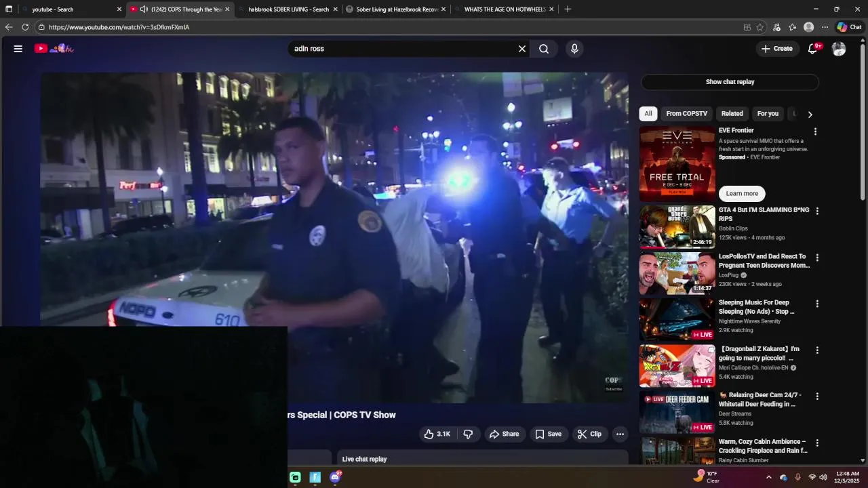The width and height of the screenshot is (868, 488).
Task: Dislike the video
Action: pos(468,434)
